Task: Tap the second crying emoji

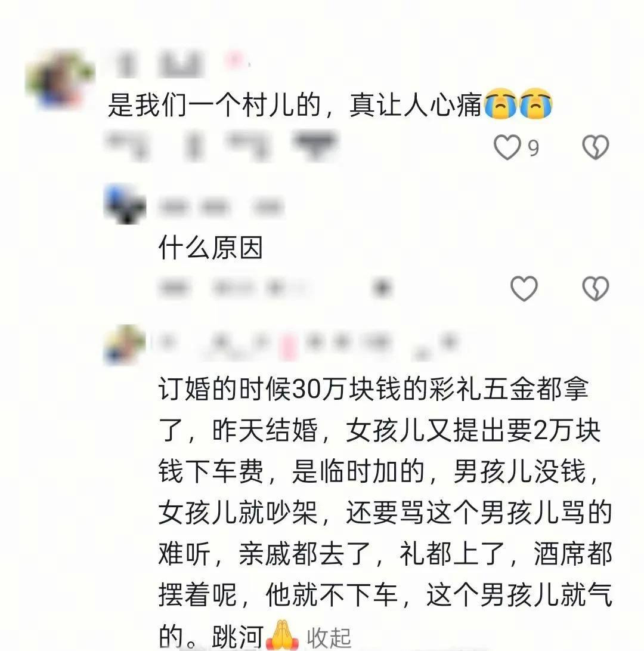Action: coord(535,103)
